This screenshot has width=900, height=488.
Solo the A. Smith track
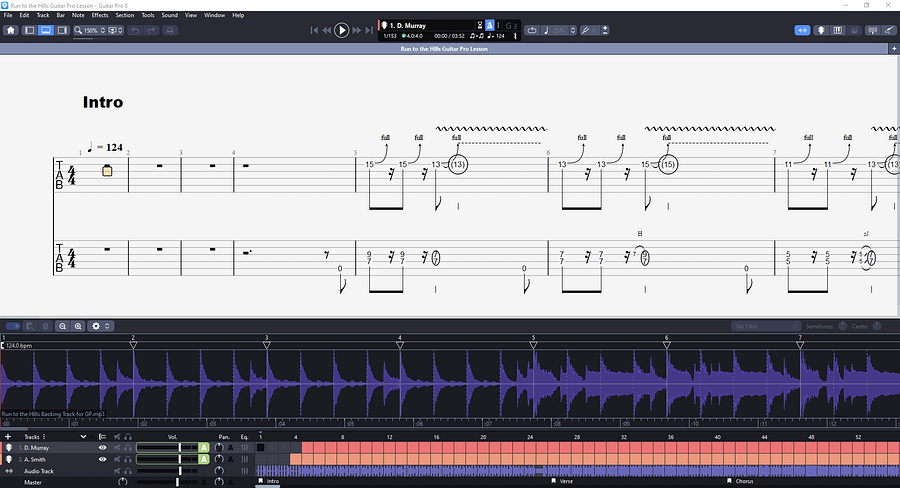pos(127,459)
